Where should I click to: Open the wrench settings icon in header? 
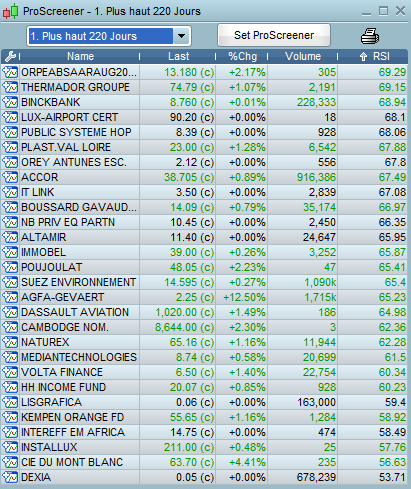[10, 57]
